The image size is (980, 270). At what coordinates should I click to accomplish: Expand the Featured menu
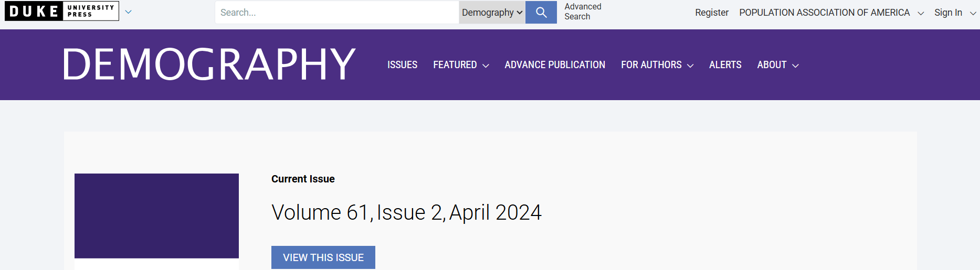click(x=461, y=65)
